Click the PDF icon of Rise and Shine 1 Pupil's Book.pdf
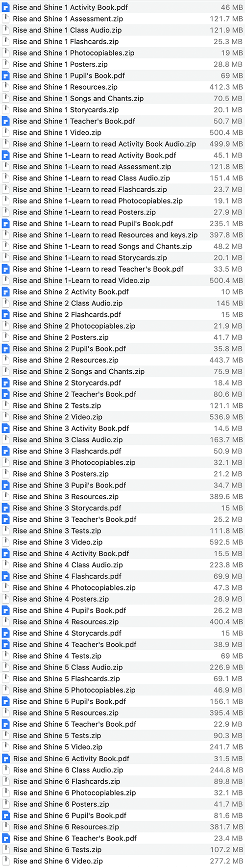The height and width of the screenshot is (868, 245). click(x=6, y=76)
